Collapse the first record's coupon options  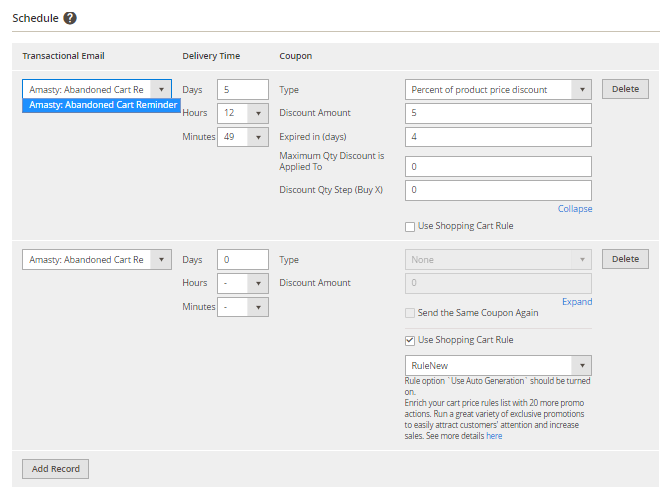point(575,209)
